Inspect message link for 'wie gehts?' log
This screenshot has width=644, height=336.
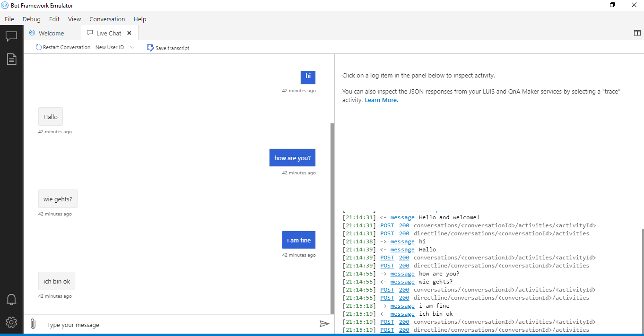click(x=402, y=282)
